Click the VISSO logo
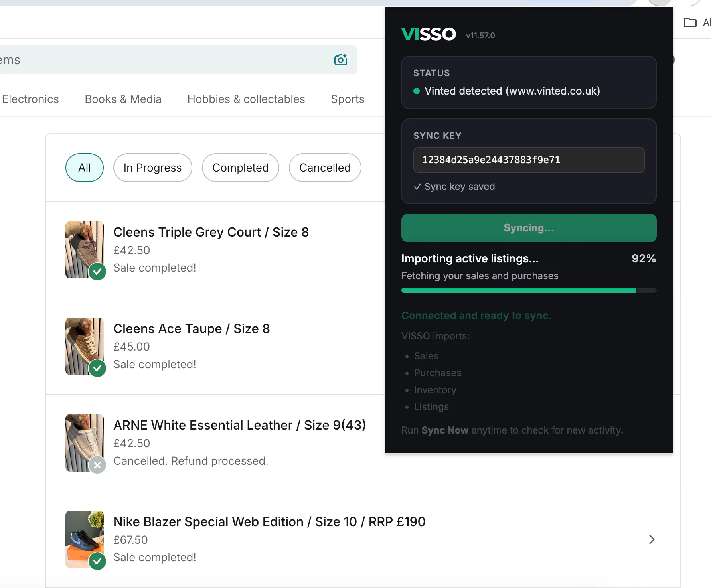 [429, 34]
